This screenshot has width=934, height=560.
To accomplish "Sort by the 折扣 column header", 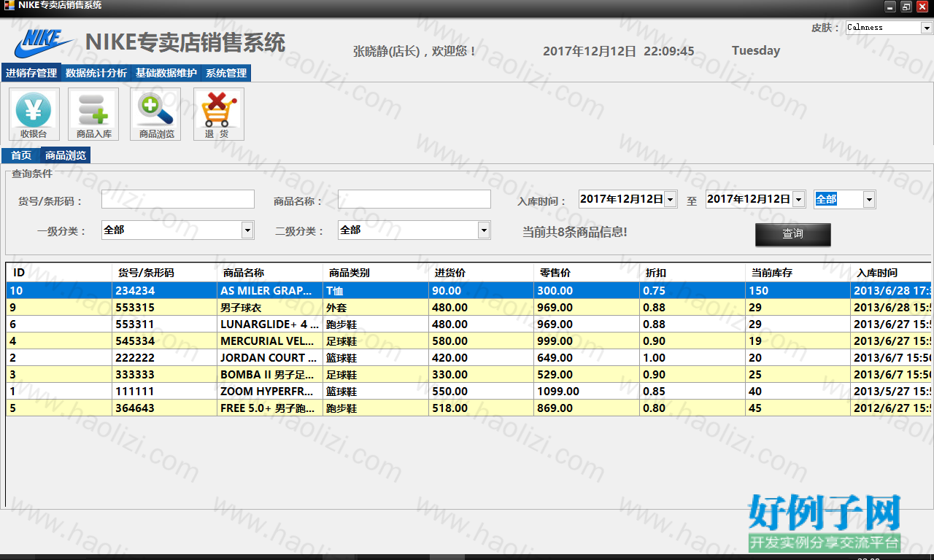I will point(692,273).
